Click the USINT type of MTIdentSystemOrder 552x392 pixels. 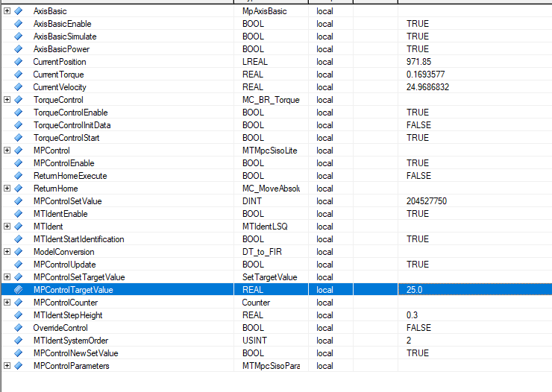pos(254,341)
